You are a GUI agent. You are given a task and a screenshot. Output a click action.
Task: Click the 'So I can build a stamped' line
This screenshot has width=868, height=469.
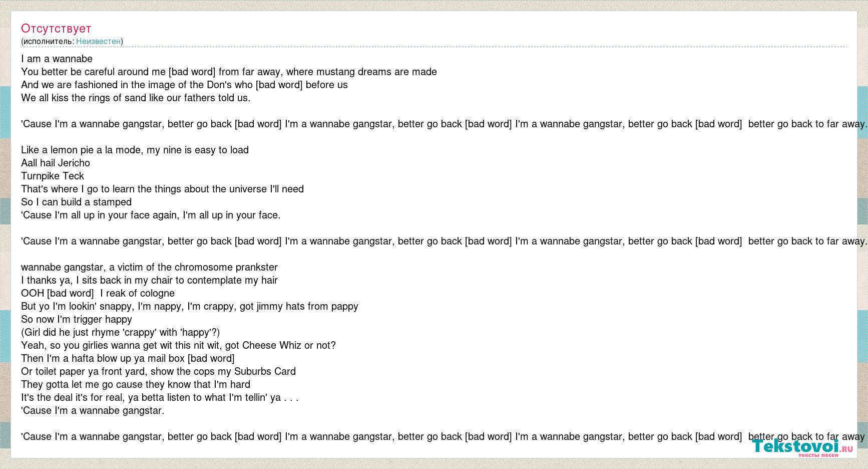[x=76, y=202]
